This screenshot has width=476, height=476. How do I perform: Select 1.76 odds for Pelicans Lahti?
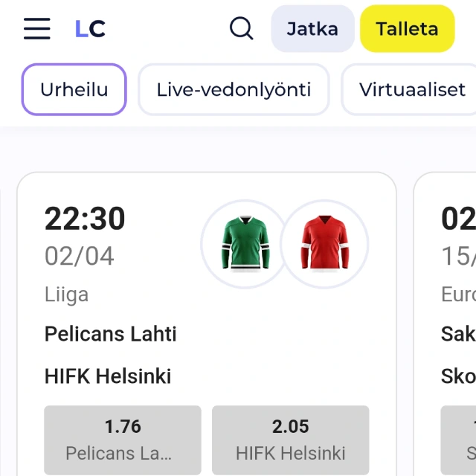tap(123, 440)
